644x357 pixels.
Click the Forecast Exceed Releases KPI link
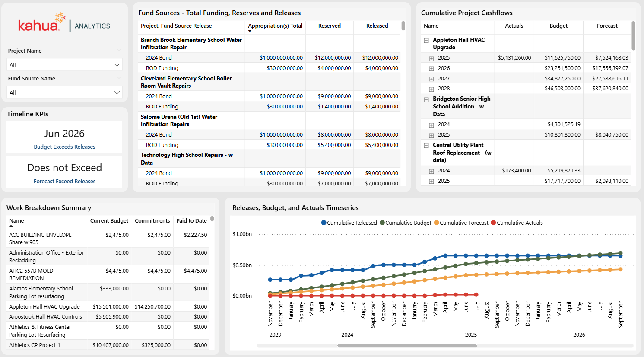(64, 182)
